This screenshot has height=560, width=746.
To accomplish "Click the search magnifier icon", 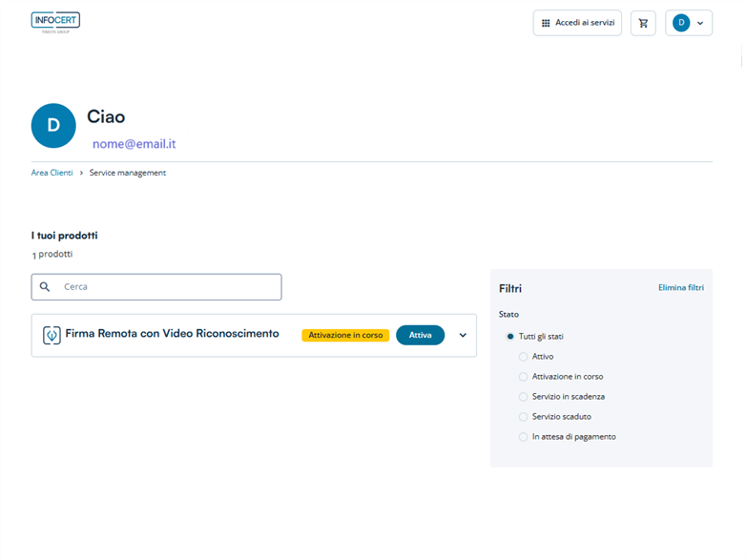I will pos(45,286).
